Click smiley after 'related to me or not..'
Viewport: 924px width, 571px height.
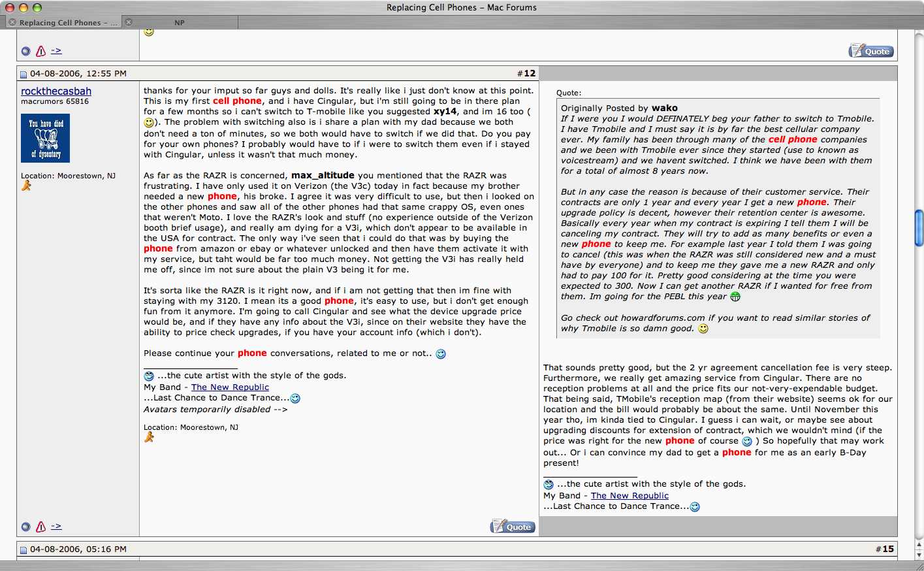coord(441,354)
